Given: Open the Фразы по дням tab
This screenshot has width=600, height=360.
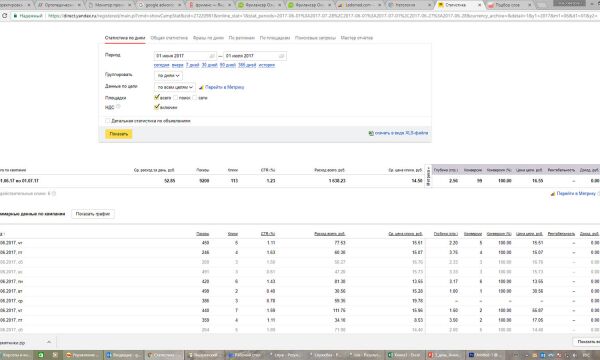Looking at the screenshot, I should point(208,38).
